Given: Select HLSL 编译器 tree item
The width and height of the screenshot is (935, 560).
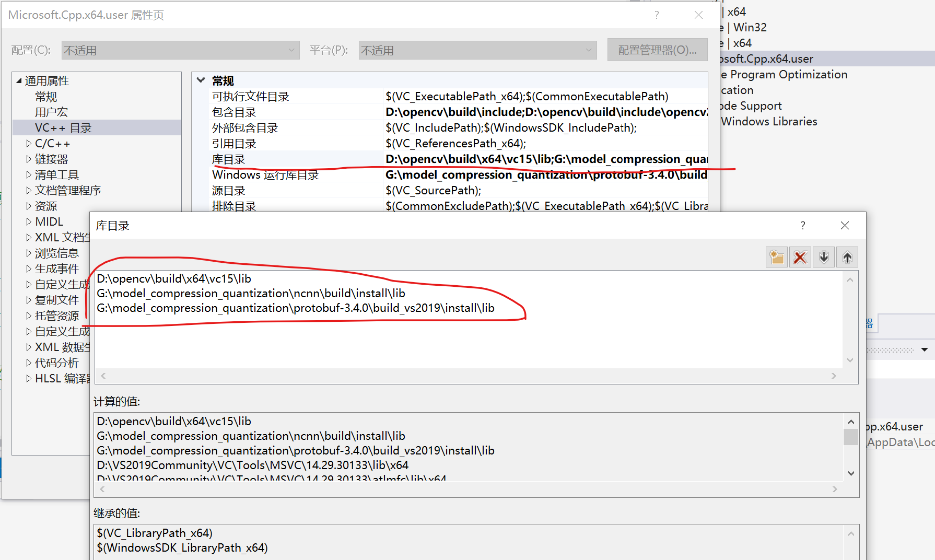Looking at the screenshot, I should click(63, 378).
